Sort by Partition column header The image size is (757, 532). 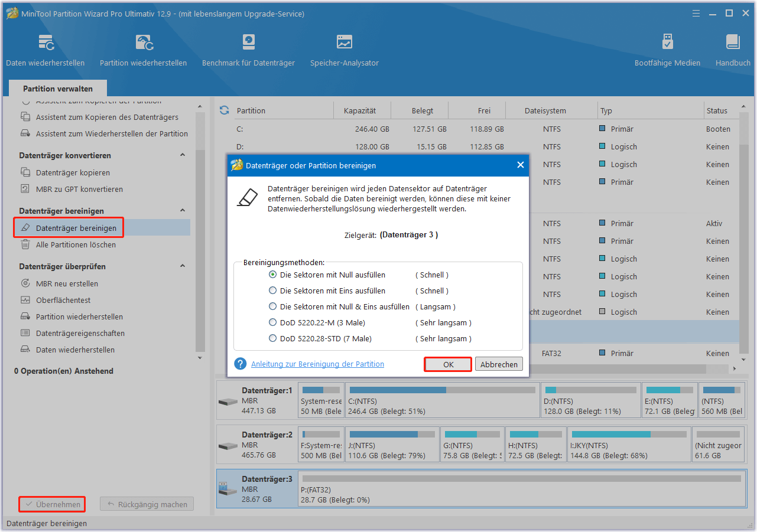[251, 110]
